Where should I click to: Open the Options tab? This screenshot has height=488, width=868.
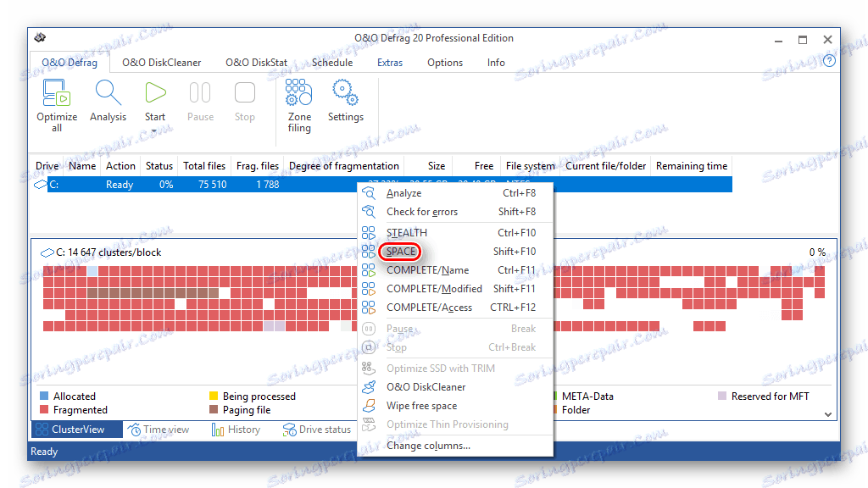(444, 63)
